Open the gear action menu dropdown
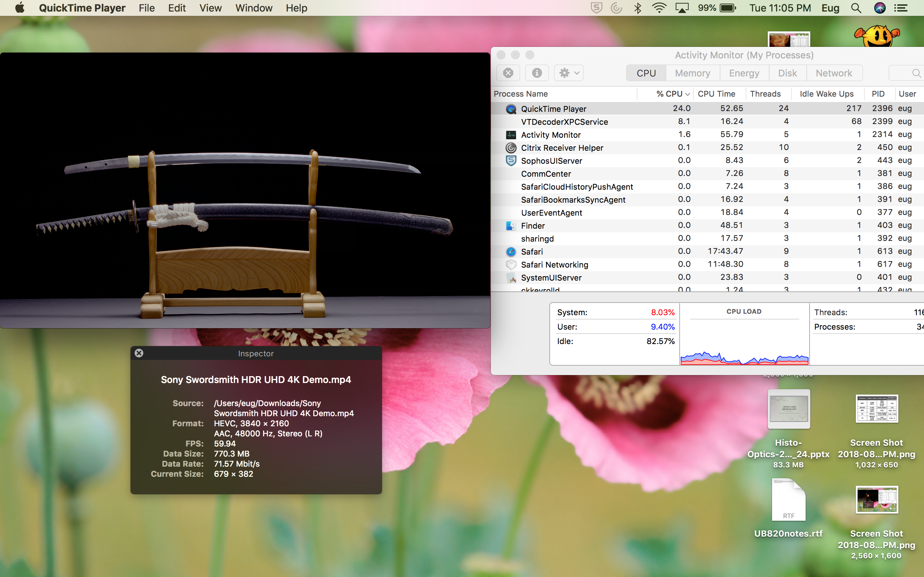 tap(569, 73)
